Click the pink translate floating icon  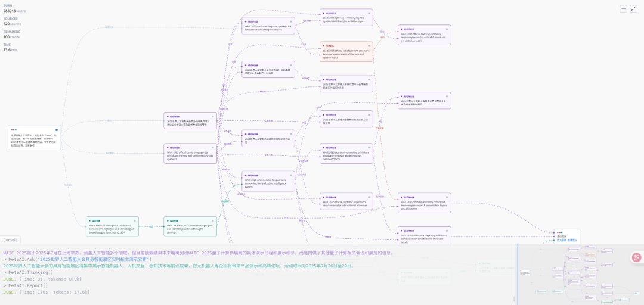(636, 257)
